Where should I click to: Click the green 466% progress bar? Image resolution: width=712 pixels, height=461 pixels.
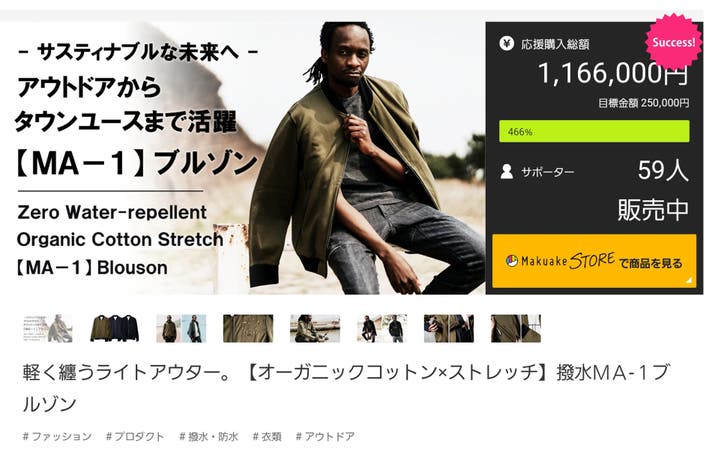coord(594,131)
